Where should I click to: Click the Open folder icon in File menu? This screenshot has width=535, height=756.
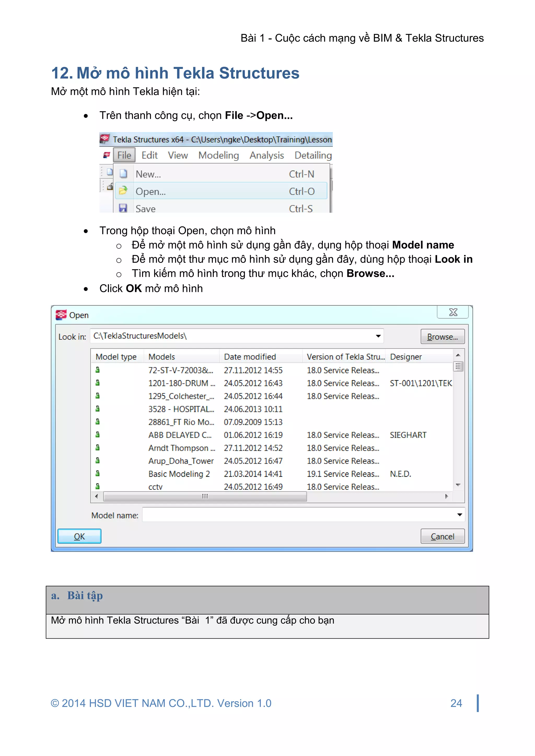[x=123, y=191]
